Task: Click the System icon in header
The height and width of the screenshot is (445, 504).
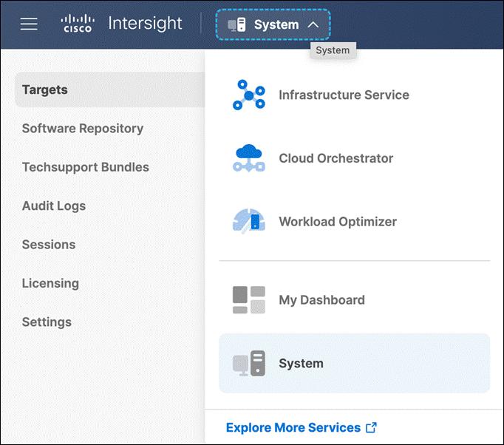Action: click(x=236, y=24)
